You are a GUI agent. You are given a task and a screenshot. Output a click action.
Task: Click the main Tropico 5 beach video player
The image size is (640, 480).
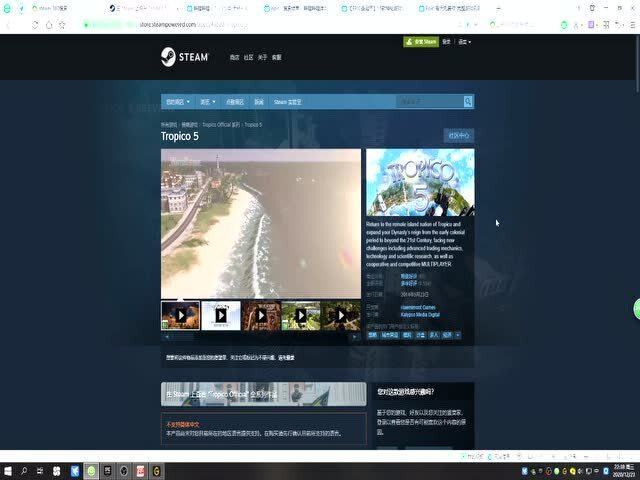pyautogui.click(x=261, y=224)
